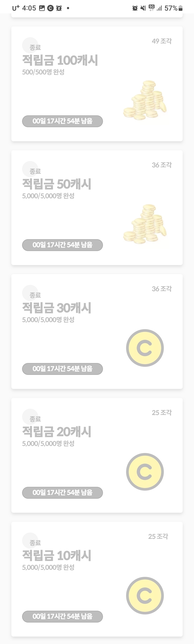The height and width of the screenshot is (644, 194).
Task: Tap the 49 조각 label
Action: (162, 41)
